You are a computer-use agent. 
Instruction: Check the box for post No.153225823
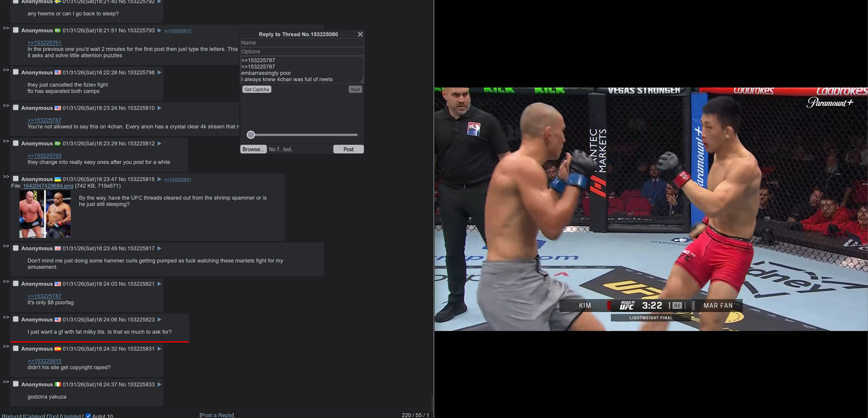tap(15, 319)
